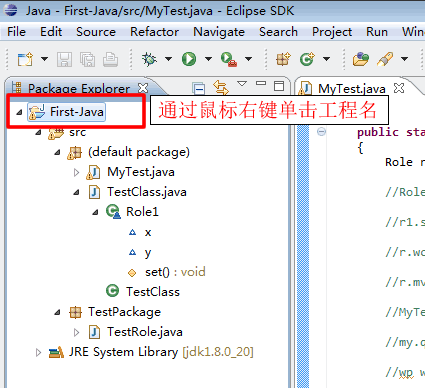Click the Collapse All icon in Package Explorer
This screenshot has height=388, width=425.
click(199, 89)
